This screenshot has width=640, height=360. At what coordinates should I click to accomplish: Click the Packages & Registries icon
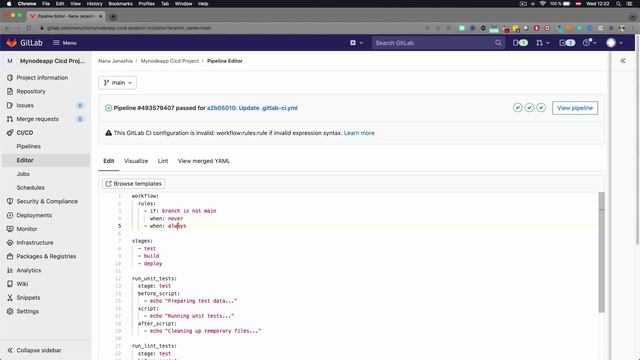[10, 256]
